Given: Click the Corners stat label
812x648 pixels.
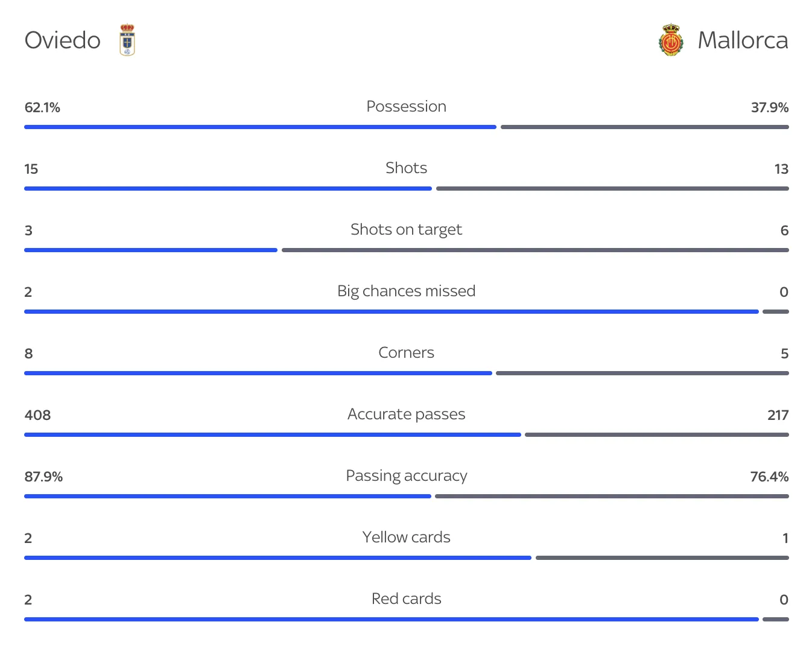Looking at the screenshot, I should pyautogui.click(x=406, y=353).
